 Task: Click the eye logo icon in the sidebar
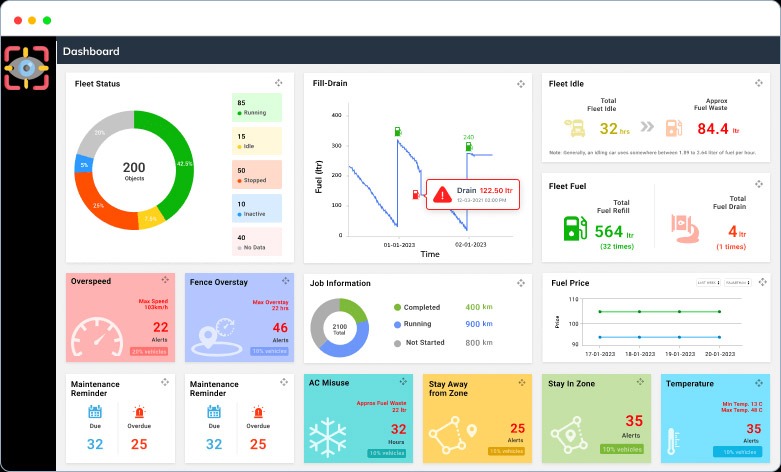(26, 69)
